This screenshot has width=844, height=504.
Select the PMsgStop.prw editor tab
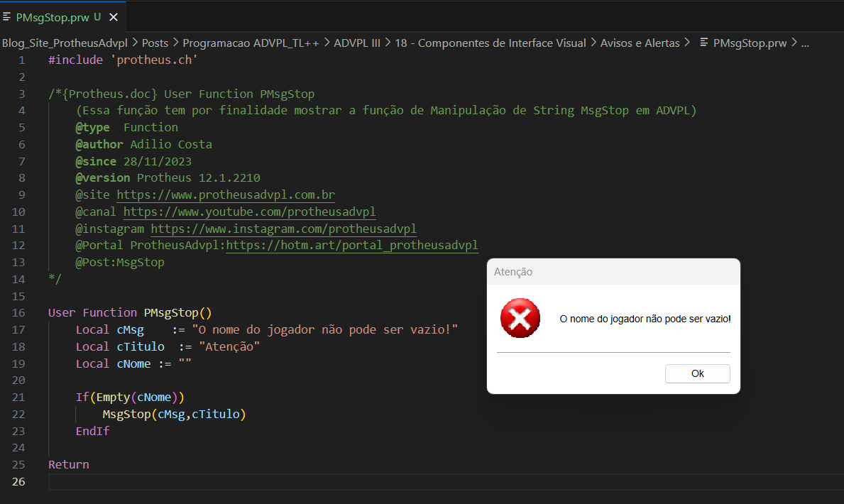(63, 17)
